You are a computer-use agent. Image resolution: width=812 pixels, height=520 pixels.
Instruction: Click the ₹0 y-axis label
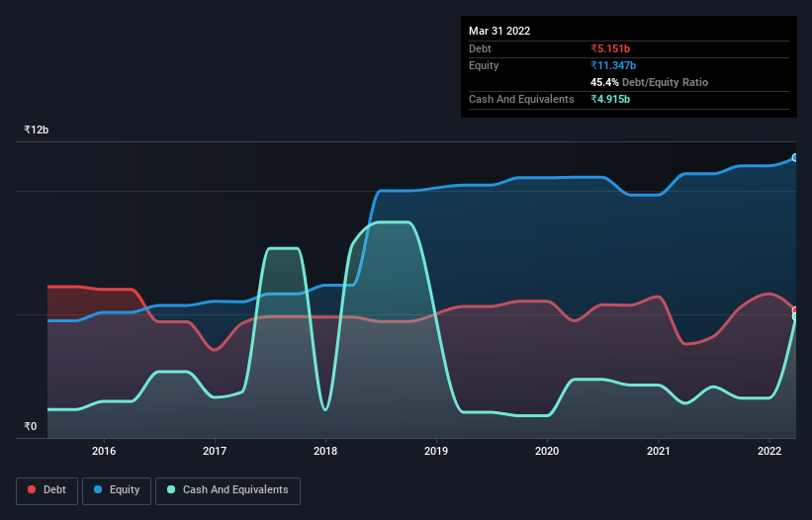(31, 426)
